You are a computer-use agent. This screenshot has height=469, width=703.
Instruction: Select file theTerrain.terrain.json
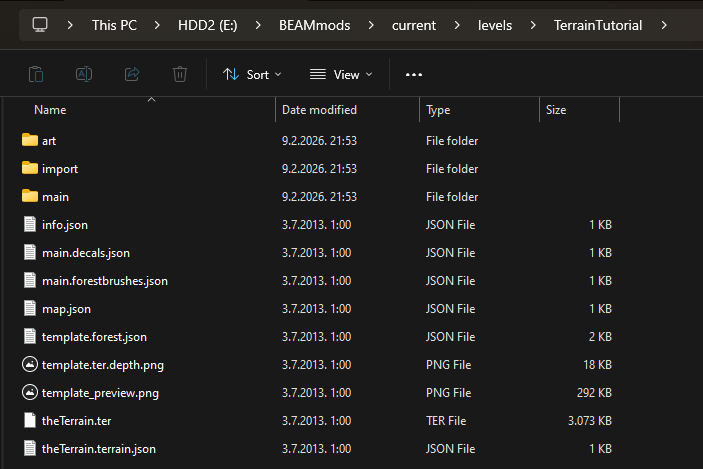99,449
